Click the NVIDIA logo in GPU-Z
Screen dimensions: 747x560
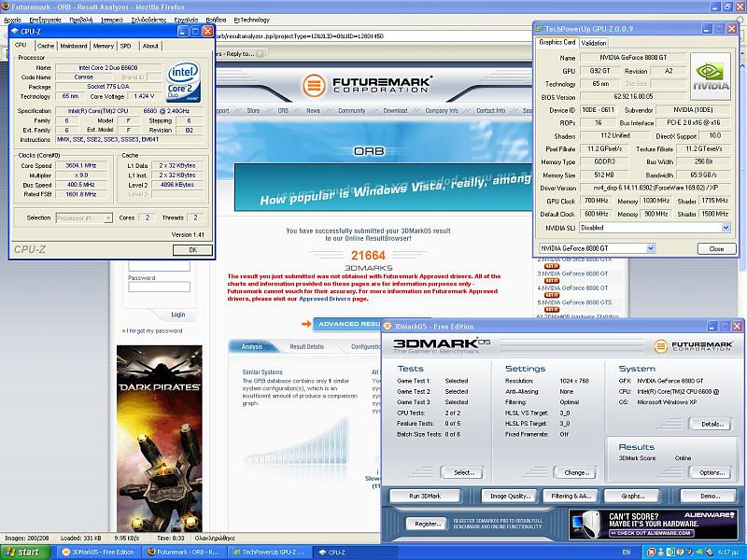(x=711, y=77)
